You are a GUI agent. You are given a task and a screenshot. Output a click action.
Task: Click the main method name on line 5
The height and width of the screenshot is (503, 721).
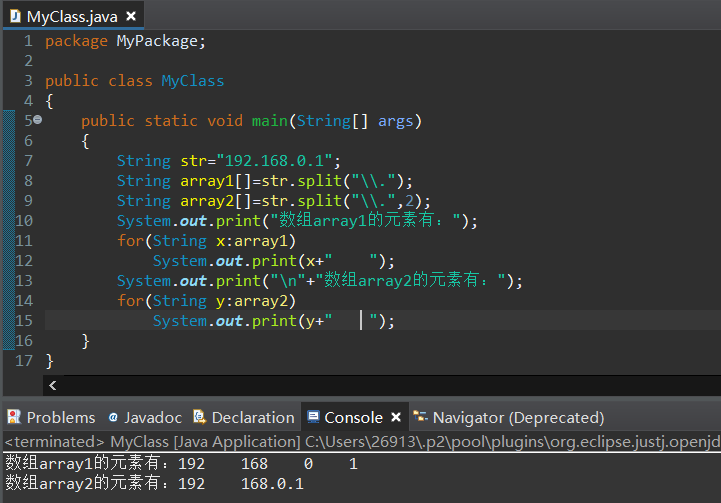point(269,120)
